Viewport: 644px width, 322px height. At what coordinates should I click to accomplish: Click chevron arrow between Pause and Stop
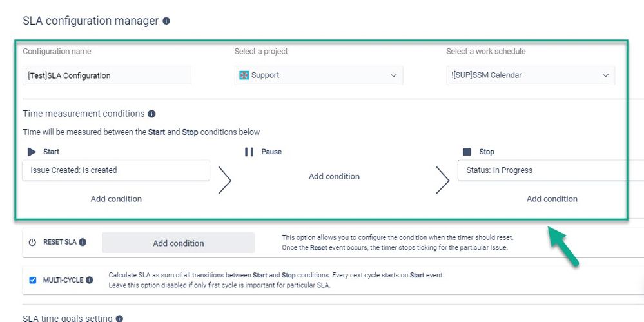442,181
